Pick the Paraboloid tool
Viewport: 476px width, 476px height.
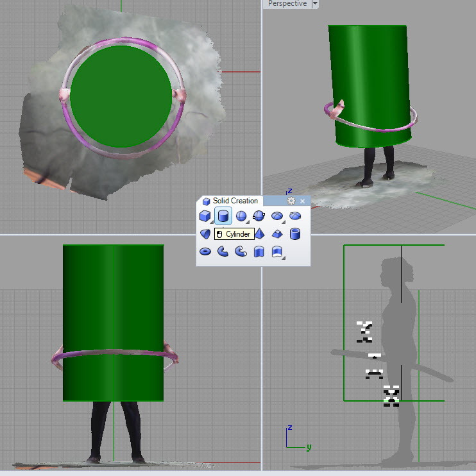coord(205,234)
